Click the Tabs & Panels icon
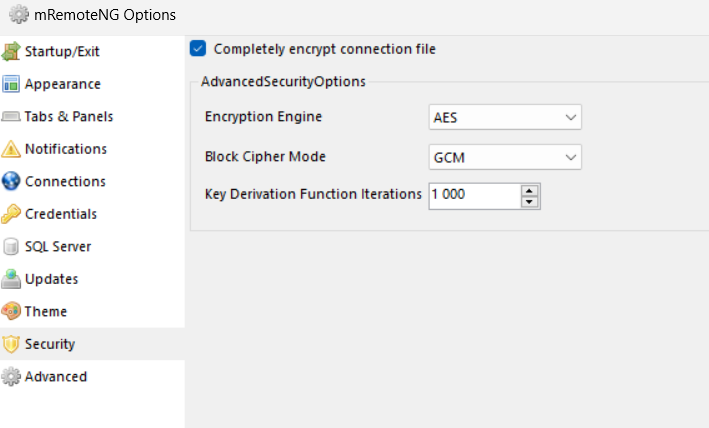The image size is (709, 428). click(x=11, y=117)
